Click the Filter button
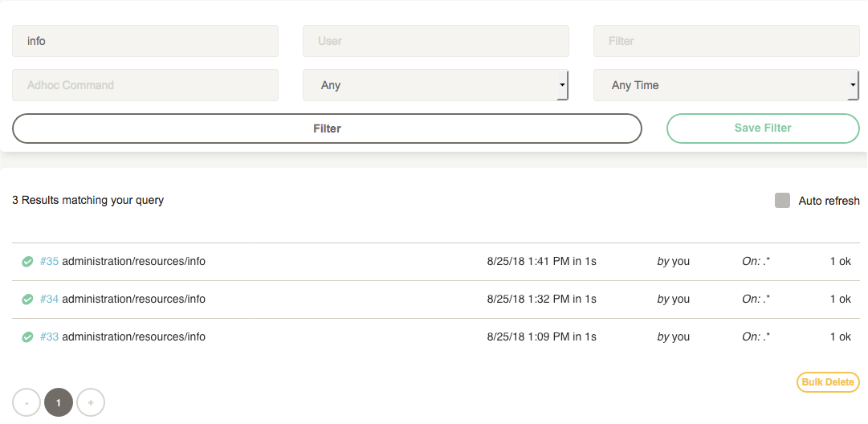This screenshot has width=868, height=424. click(x=327, y=128)
